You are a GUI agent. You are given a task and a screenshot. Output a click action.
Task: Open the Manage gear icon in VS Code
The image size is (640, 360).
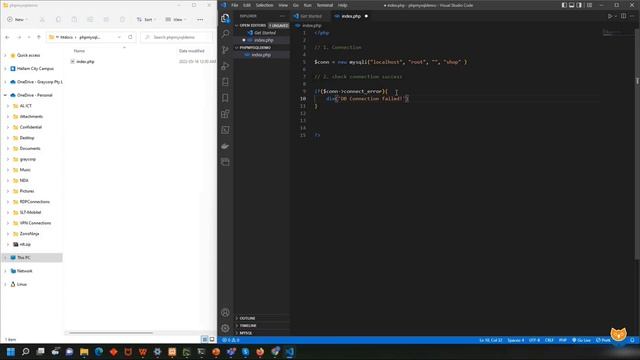tap(225, 328)
